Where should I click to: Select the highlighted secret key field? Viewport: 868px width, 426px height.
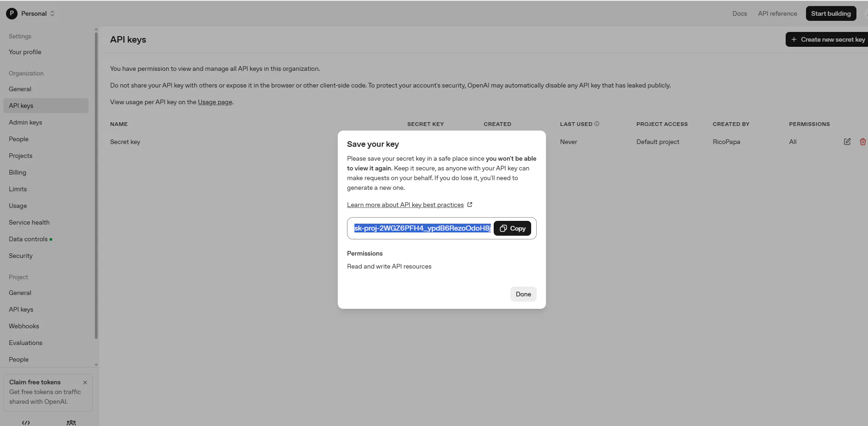click(x=422, y=228)
